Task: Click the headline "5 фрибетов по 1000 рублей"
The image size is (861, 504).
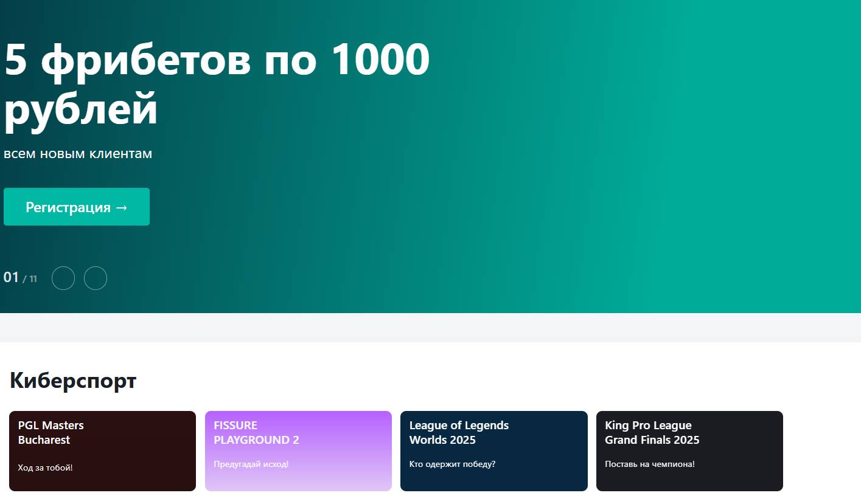Action: point(216,84)
